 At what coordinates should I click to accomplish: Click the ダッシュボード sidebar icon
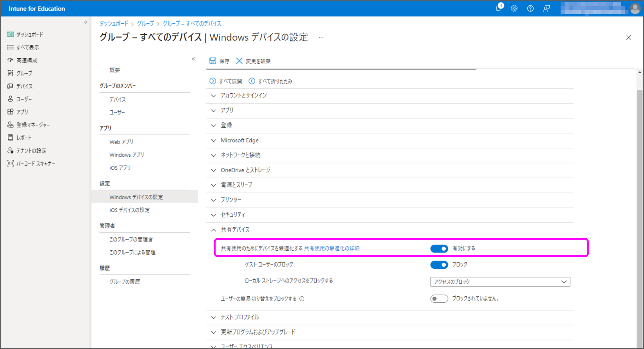point(10,34)
